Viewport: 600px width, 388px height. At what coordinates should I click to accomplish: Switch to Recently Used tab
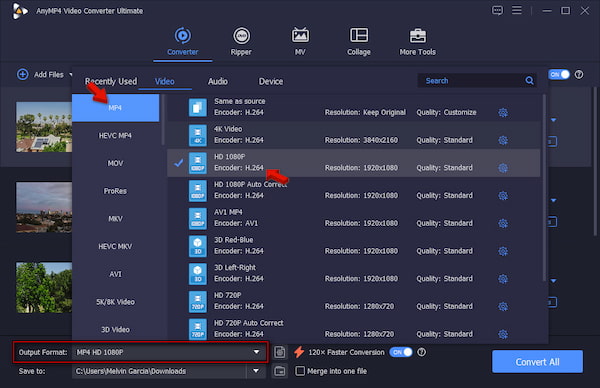coord(111,81)
